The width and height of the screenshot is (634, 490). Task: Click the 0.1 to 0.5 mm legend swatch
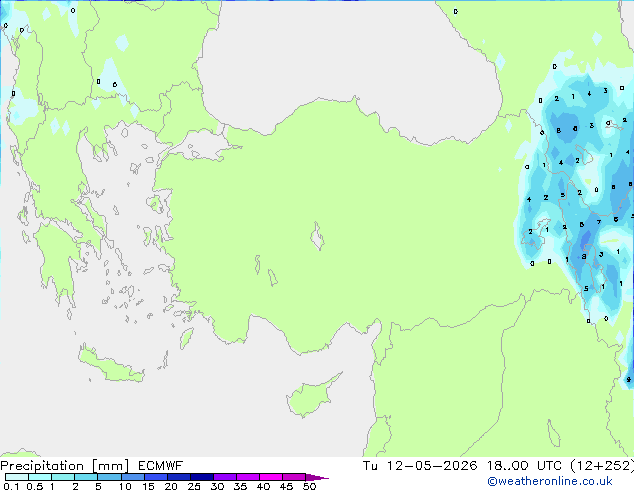(17, 477)
